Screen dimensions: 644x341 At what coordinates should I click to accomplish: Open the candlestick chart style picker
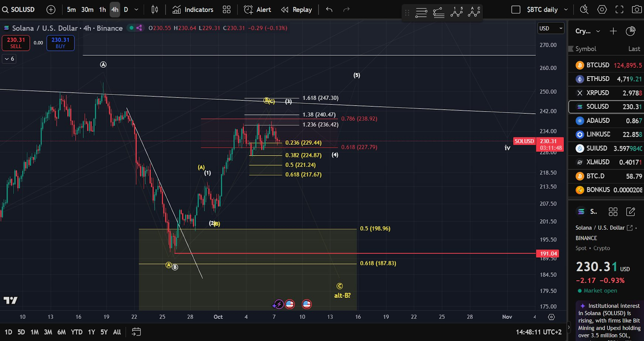pos(155,10)
